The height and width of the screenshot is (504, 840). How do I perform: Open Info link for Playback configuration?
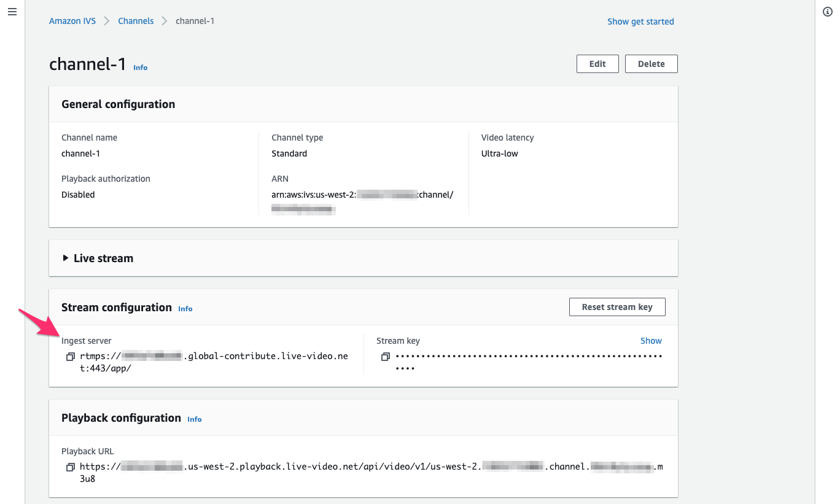click(x=195, y=419)
